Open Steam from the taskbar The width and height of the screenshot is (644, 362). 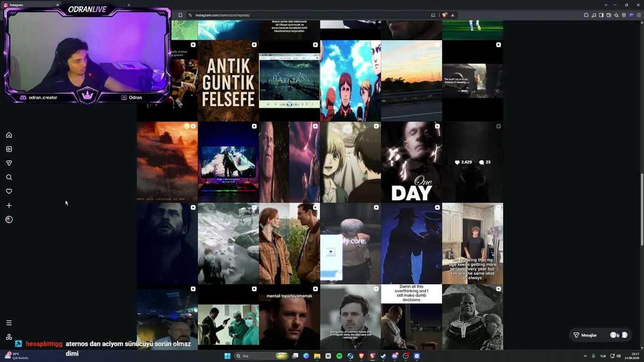[383, 356]
